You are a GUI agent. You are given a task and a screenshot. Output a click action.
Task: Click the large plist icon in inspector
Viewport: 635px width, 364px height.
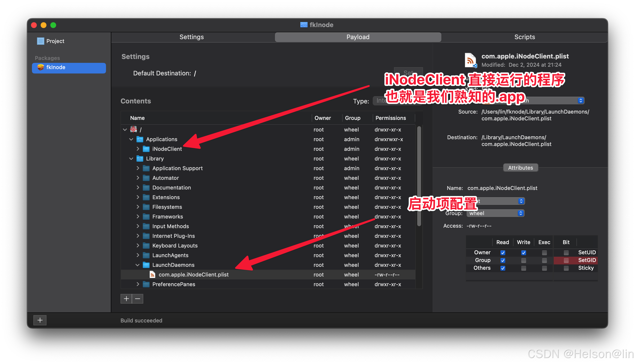[x=470, y=60]
